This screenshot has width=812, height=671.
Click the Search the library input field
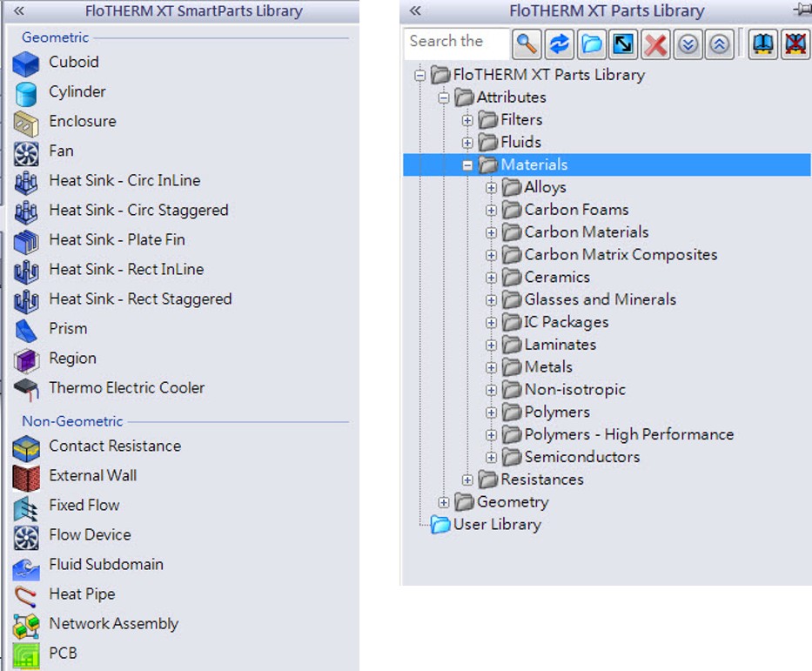(454, 42)
